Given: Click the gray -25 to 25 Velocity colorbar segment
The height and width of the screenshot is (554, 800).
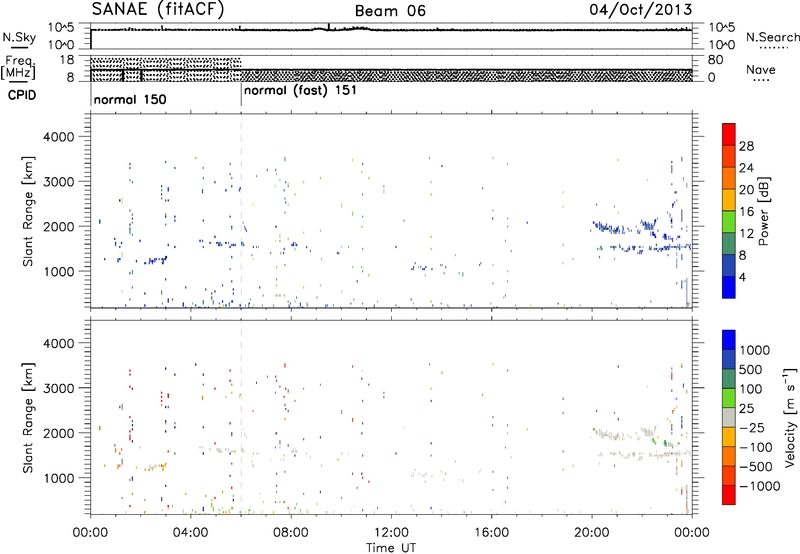Looking at the screenshot, I should pyautogui.click(x=729, y=417).
